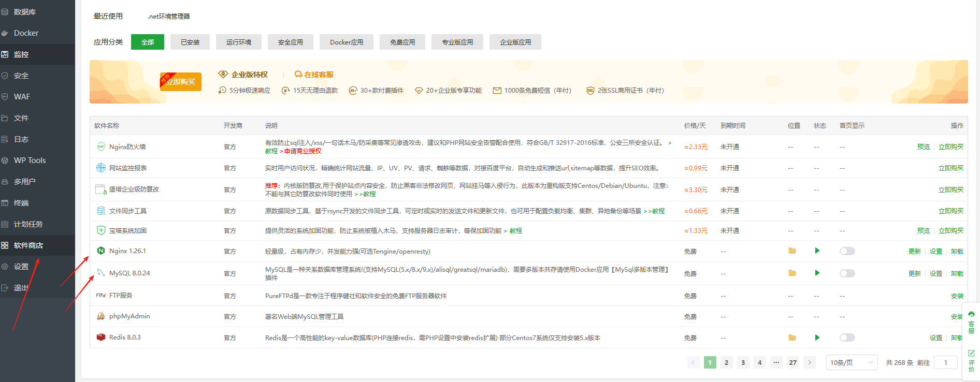Image resolution: width=980 pixels, height=382 pixels.
Task: Toggle Nginx 首页显示 switch
Action: 847,251
